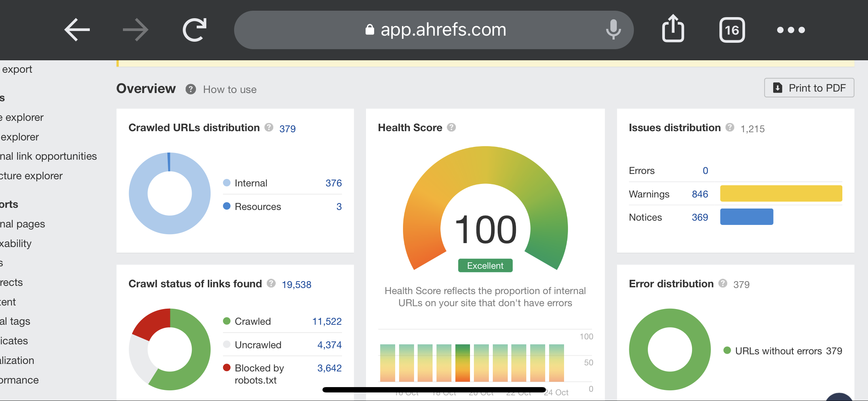Screen dimensions: 868x401
Task: Click the Print to PDF button
Action: [x=809, y=88]
